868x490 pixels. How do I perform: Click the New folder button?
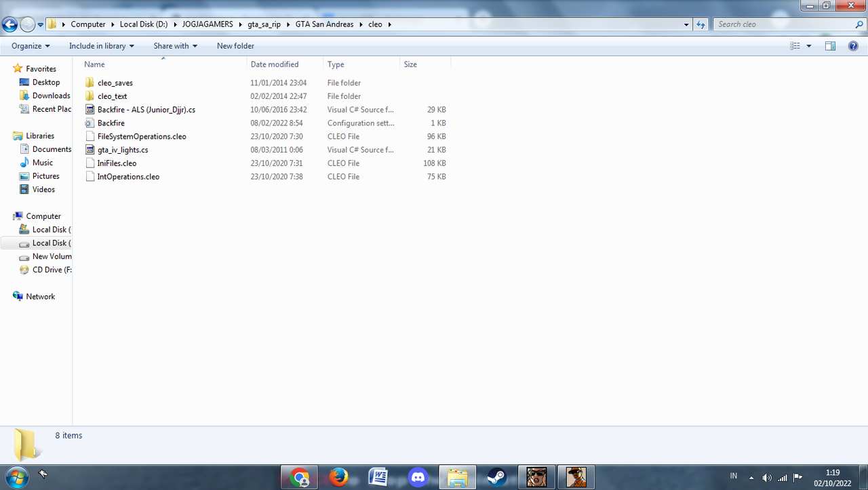pos(235,46)
